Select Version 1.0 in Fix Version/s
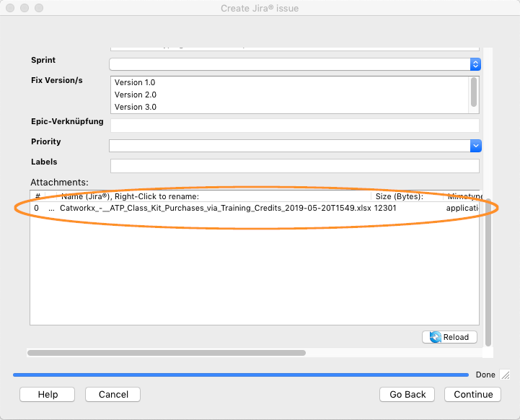Viewport: 520px width, 420px height. click(135, 82)
